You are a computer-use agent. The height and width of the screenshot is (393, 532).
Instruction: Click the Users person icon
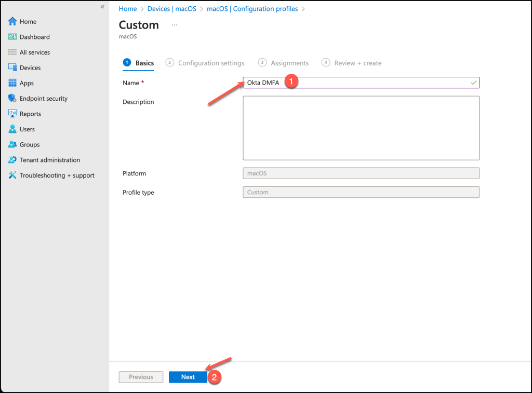coord(12,129)
